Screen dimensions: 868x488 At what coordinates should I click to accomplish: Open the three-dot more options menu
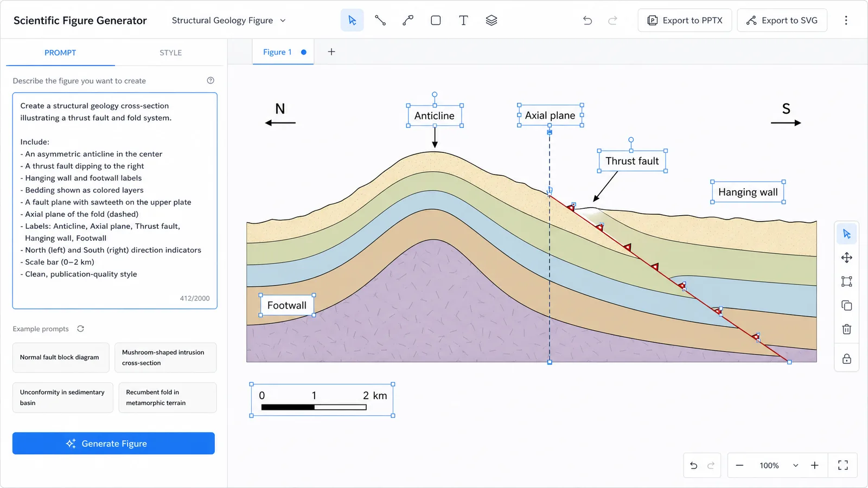(846, 21)
